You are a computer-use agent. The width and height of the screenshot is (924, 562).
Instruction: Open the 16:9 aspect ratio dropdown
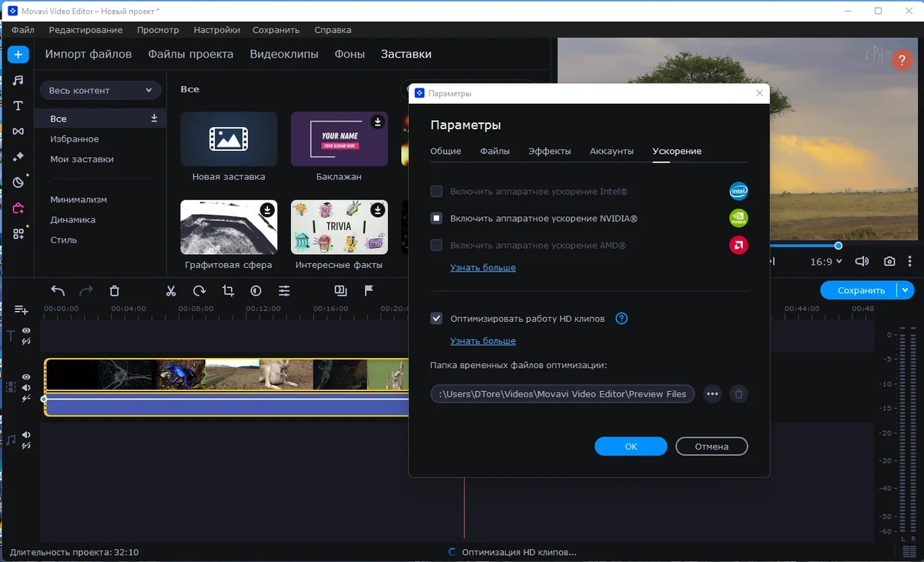826,262
